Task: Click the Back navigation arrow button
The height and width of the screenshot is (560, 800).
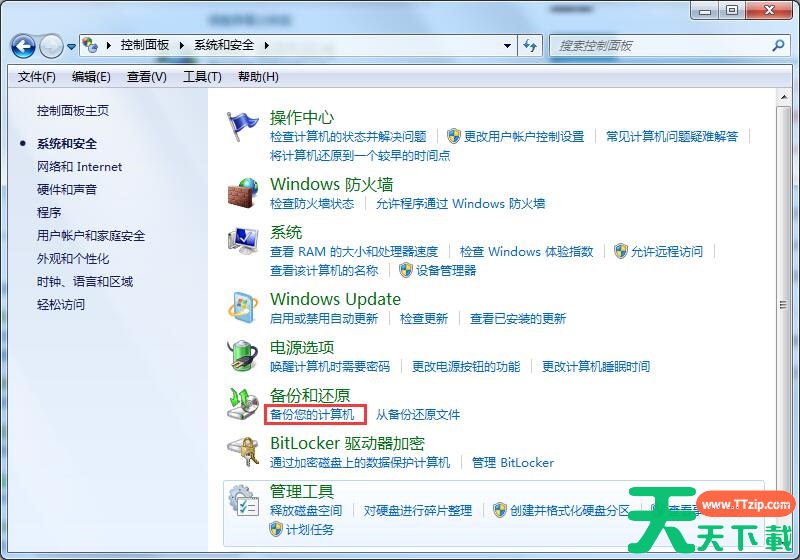Action: pos(23,46)
